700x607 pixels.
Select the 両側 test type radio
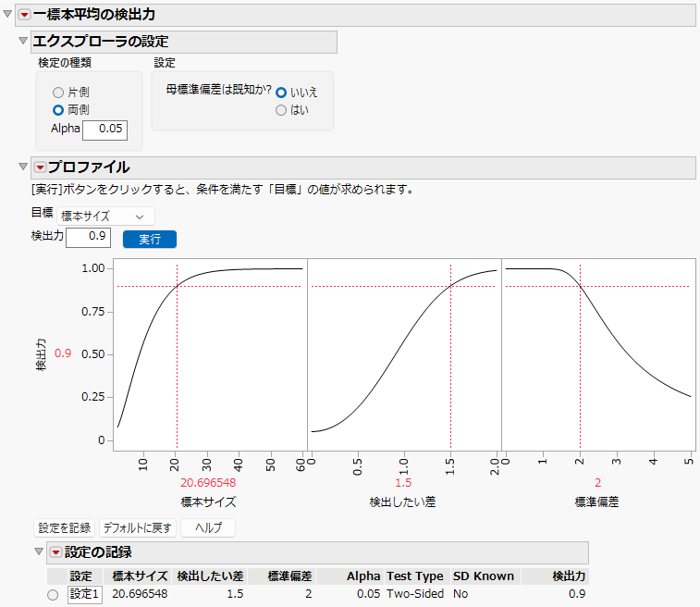tap(58, 110)
